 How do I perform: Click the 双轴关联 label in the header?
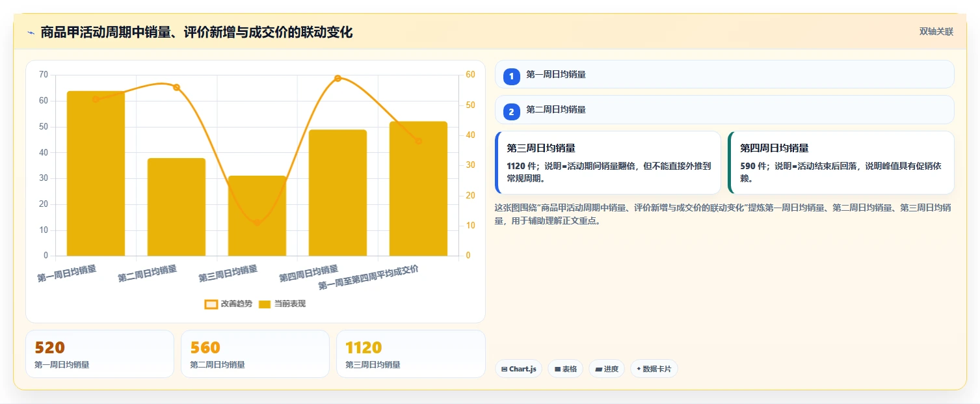[936, 32]
